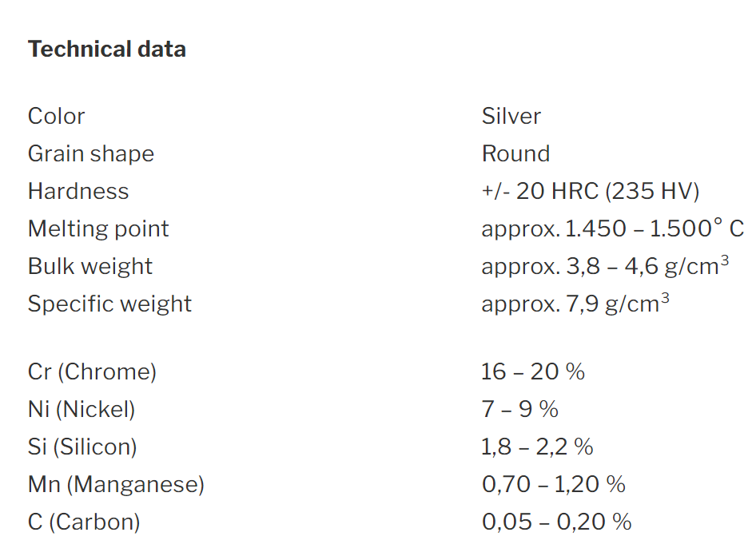Click the 7 – 9 % nickel value
Image resolution: width=756 pixels, height=560 pixels.
pos(520,409)
